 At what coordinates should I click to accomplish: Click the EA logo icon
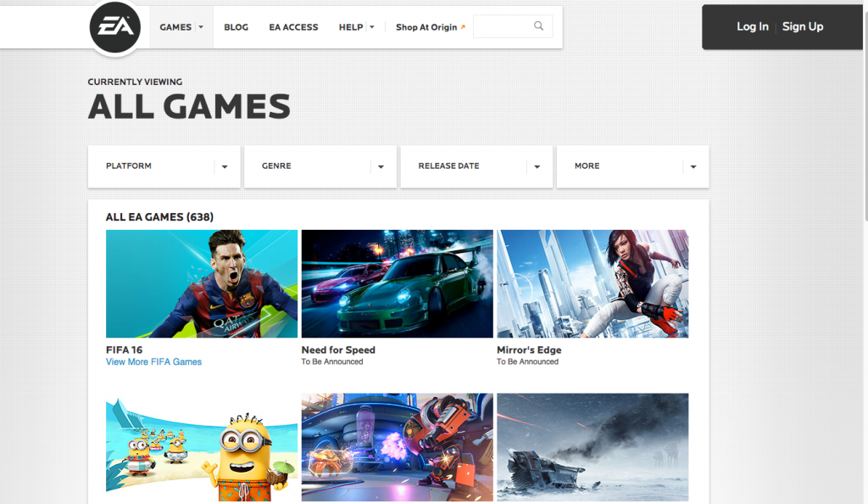(x=115, y=26)
